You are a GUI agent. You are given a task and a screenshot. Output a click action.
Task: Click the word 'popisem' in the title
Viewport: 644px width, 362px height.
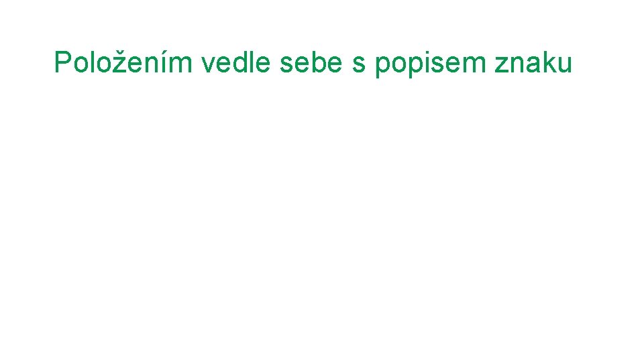pos(431,64)
